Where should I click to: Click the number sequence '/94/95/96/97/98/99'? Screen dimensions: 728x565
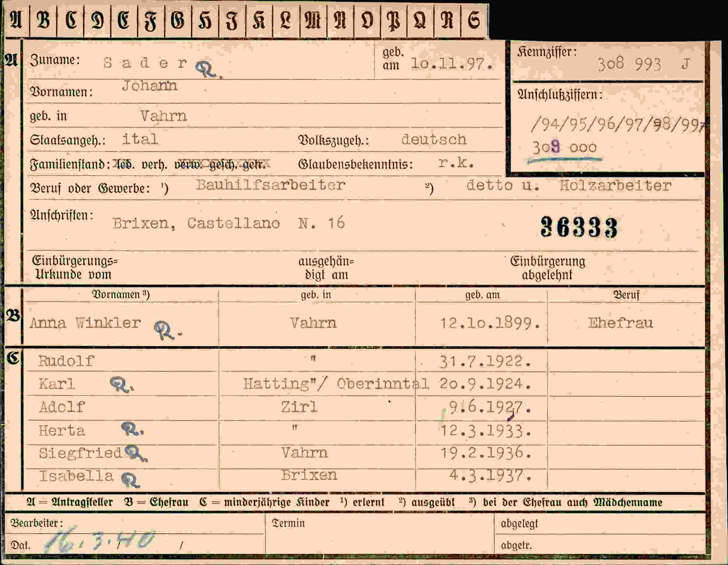[618, 125]
